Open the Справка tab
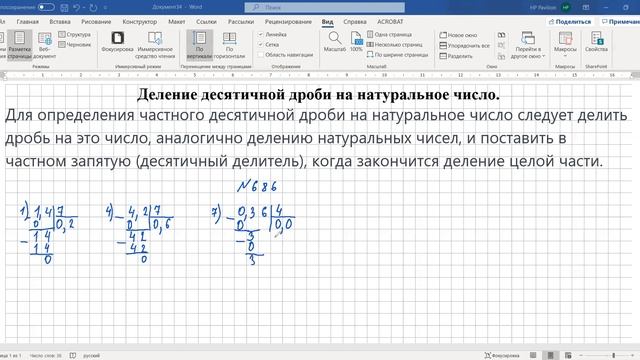 coord(355,22)
